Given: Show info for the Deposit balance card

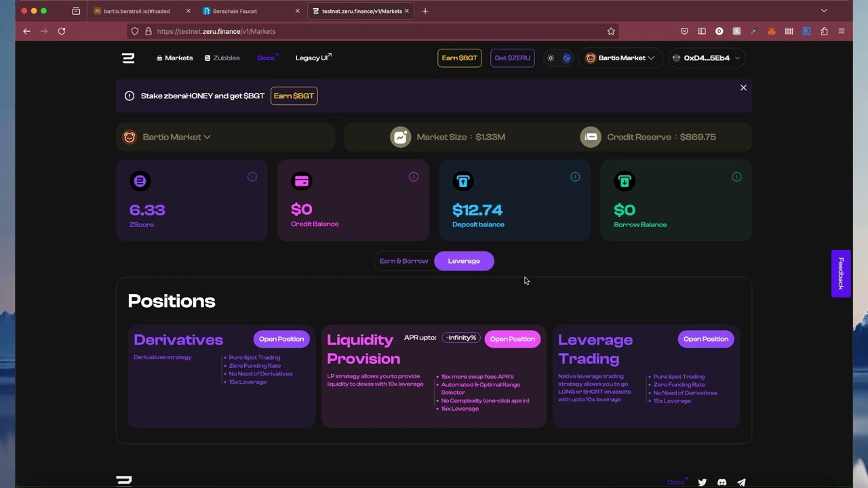Looking at the screenshot, I should [575, 177].
